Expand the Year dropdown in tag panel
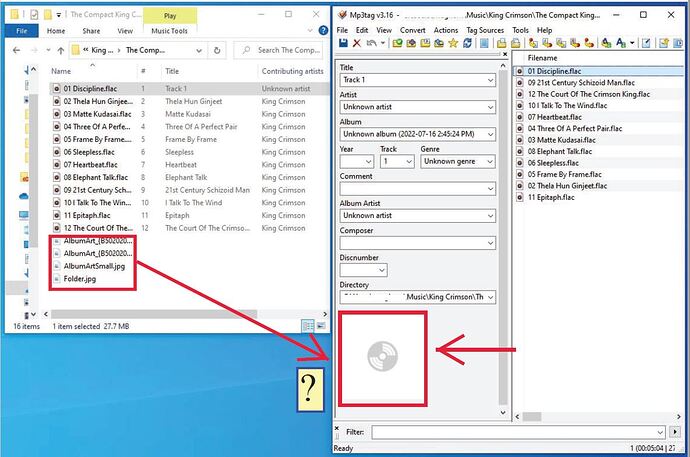The image size is (690, 457). click(369, 161)
